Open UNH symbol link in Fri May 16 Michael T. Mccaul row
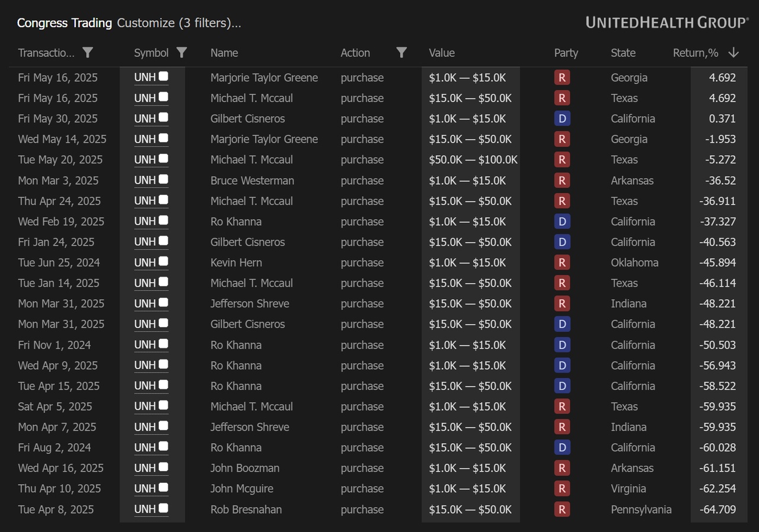This screenshot has width=759, height=532. (145, 98)
